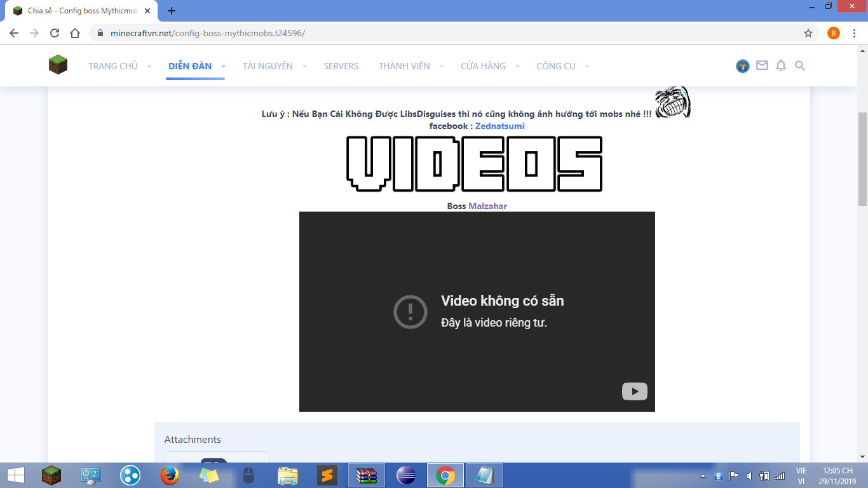This screenshot has width=868, height=488.
Task: Open the notifications bell icon
Action: 781,65
